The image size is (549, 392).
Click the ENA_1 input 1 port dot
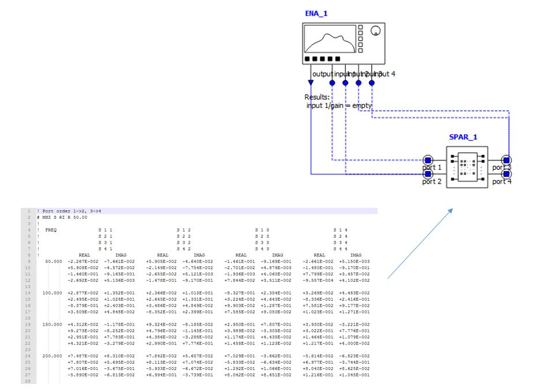(x=332, y=83)
